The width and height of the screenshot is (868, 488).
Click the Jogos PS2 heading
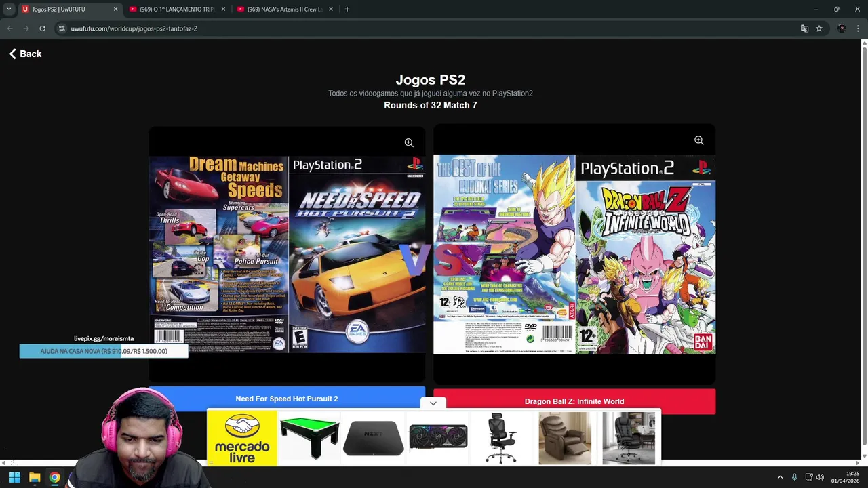point(431,80)
